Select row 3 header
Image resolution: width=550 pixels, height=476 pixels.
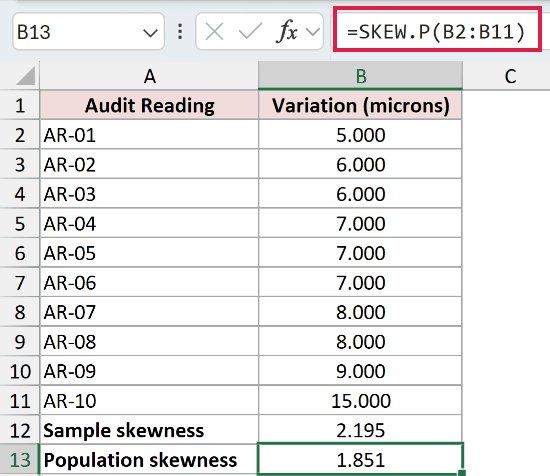(x=20, y=164)
